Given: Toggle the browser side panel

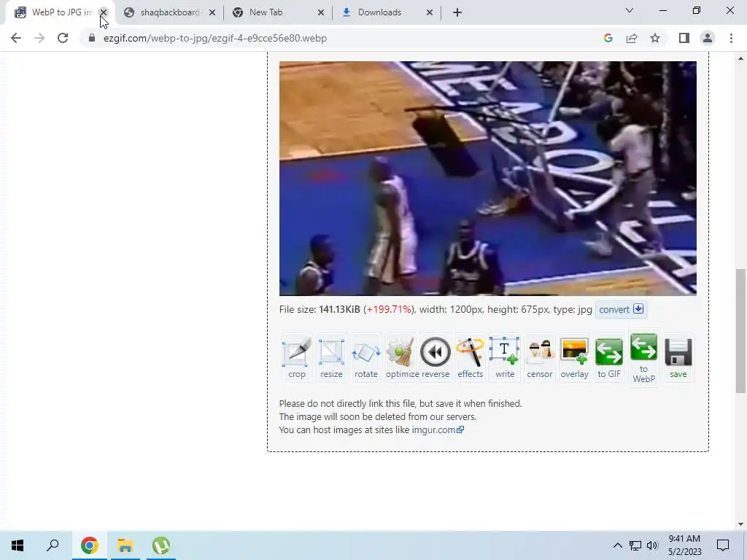Looking at the screenshot, I should pos(684,38).
